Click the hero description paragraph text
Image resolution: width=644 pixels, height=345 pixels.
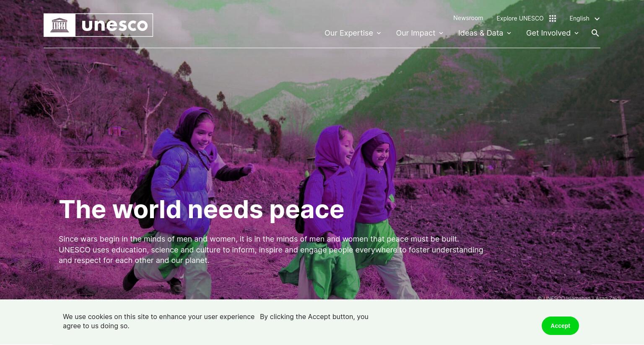coord(271,250)
